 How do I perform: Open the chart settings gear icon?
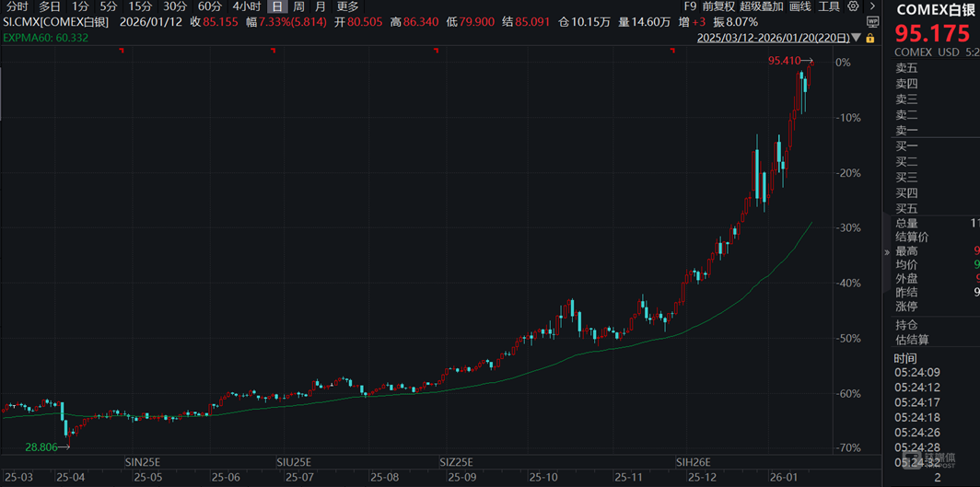(852, 6)
